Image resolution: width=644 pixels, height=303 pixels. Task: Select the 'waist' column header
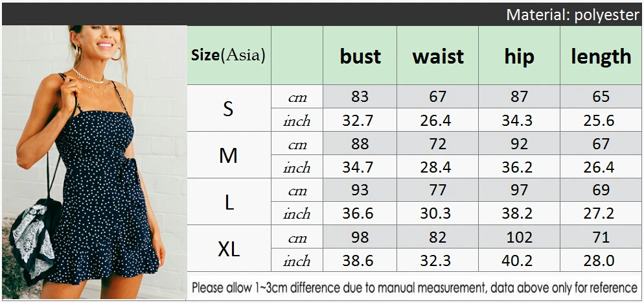pos(437,56)
